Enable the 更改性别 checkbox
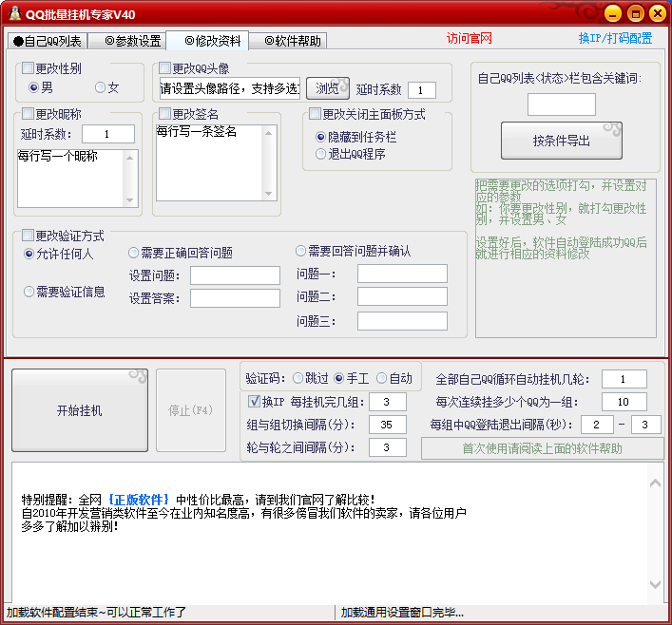The width and height of the screenshot is (672, 625). point(28,68)
